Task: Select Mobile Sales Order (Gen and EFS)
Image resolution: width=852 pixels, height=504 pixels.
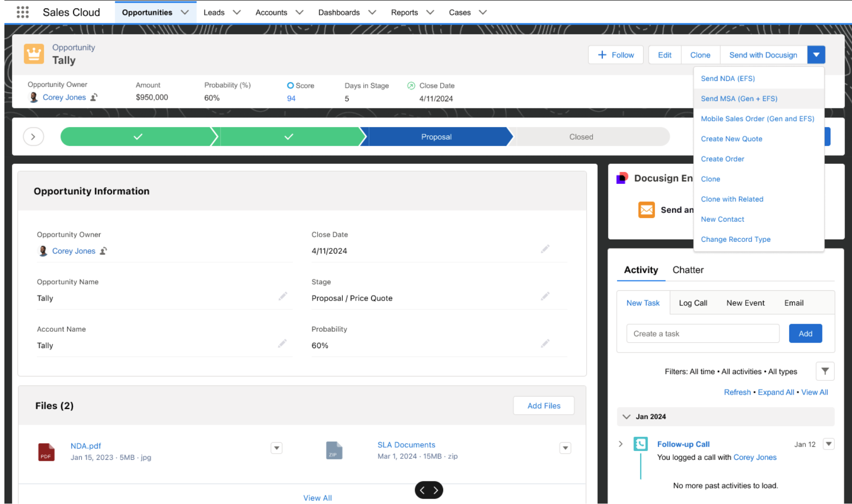Action: [x=759, y=119]
